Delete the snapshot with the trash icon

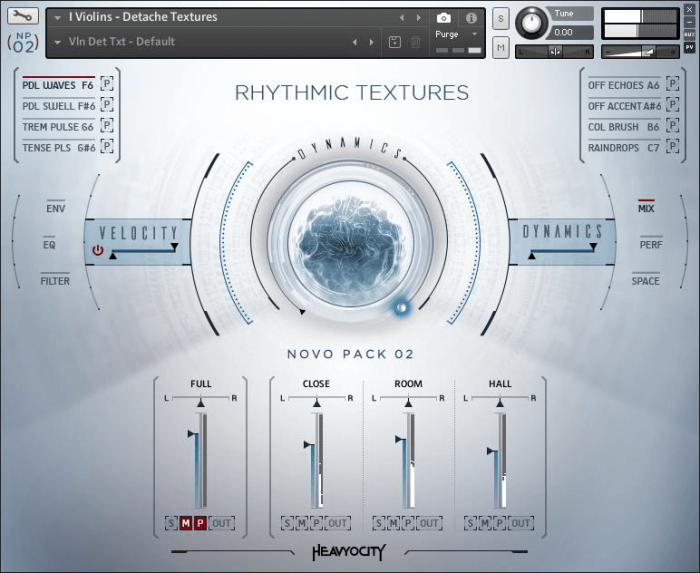click(416, 42)
